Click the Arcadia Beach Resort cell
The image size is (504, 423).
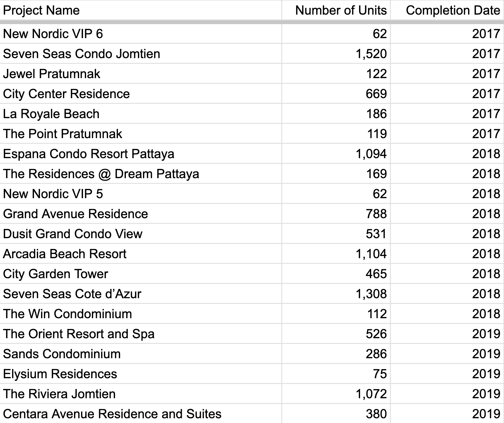tap(140, 254)
